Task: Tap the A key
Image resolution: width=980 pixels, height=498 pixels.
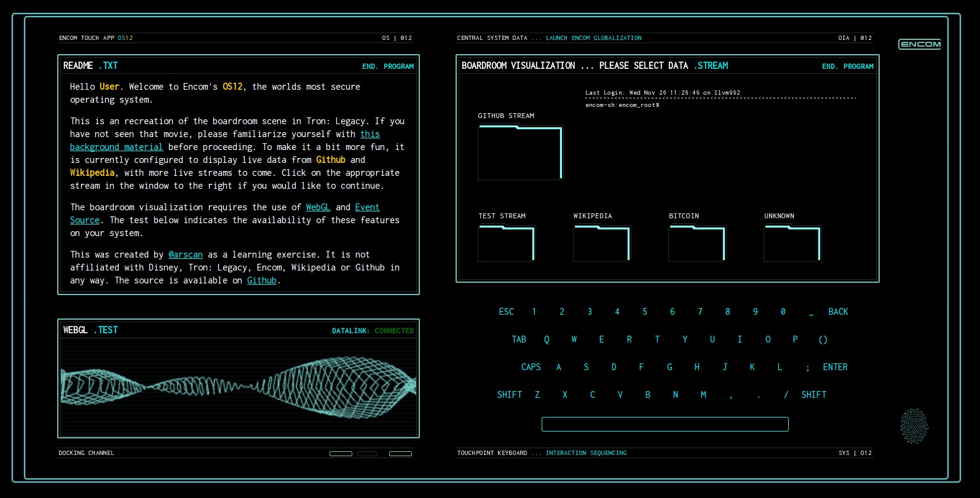Action: (x=559, y=367)
